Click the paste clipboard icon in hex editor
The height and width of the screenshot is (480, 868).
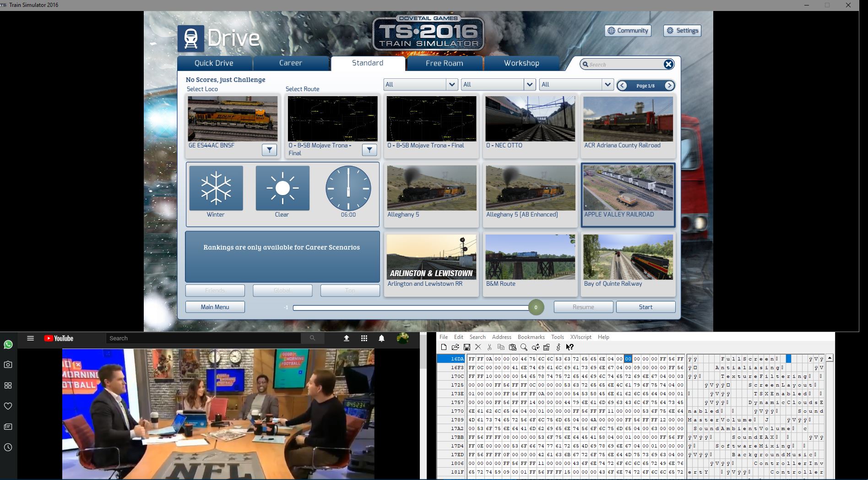pyautogui.click(x=512, y=347)
